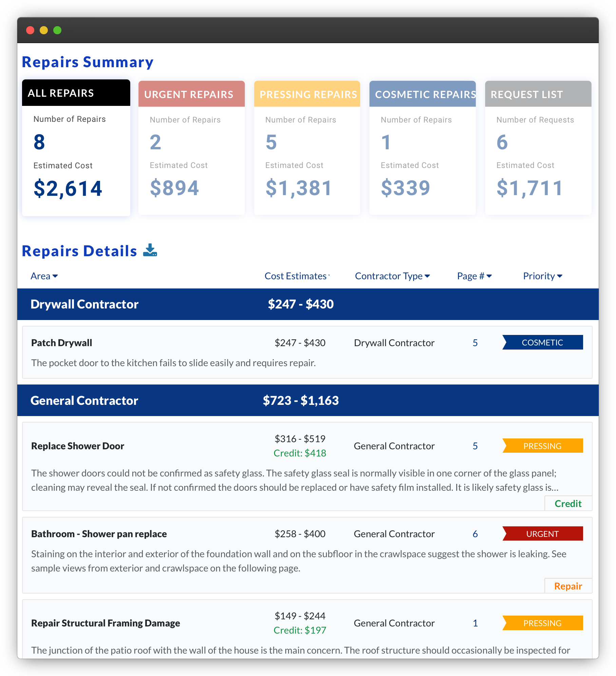Click the COSMETIC priority badge on Patch Drywall
The image size is (616, 676).
pos(542,342)
